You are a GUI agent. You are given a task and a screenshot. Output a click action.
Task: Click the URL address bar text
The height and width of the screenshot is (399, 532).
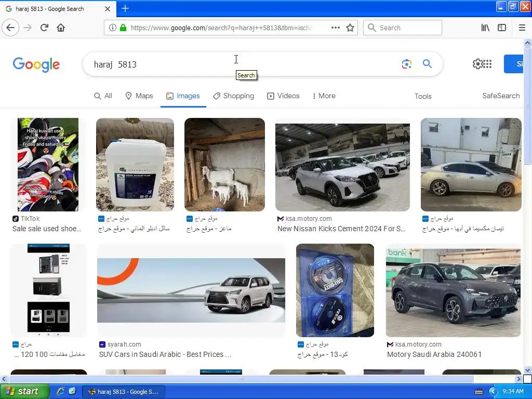pyautogui.click(x=220, y=28)
